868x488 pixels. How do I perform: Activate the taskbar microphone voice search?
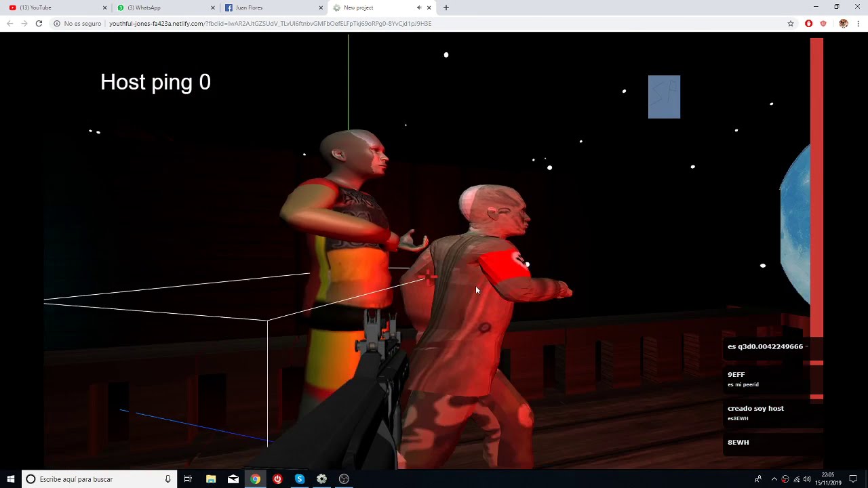tap(167, 479)
